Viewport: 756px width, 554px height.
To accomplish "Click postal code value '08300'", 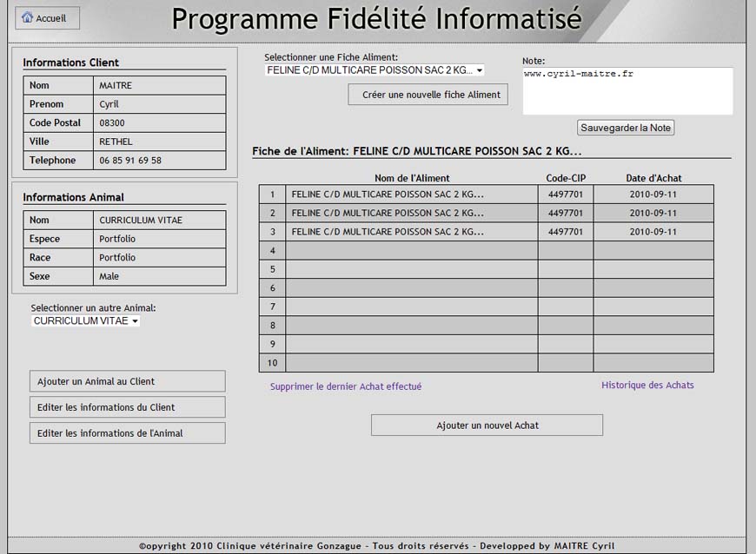I will 112,122.
